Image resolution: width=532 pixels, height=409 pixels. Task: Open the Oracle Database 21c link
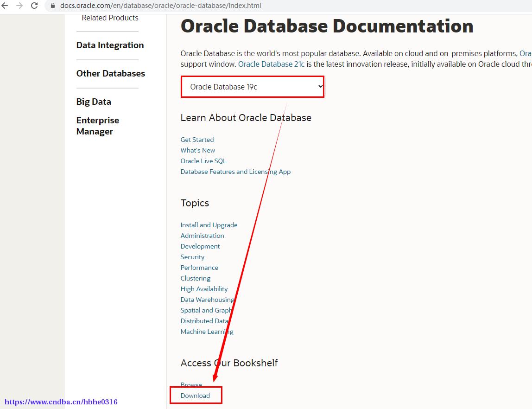(271, 64)
